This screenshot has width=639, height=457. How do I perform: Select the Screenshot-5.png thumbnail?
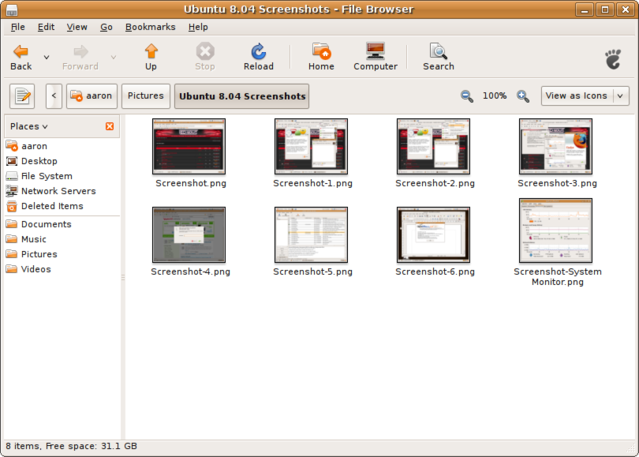pos(311,235)
